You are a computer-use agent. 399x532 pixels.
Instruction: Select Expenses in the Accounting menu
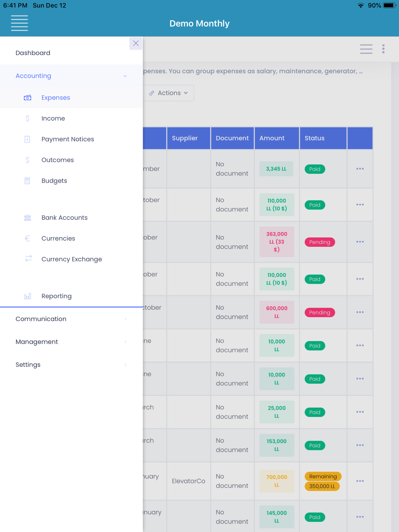click(71, 98)
